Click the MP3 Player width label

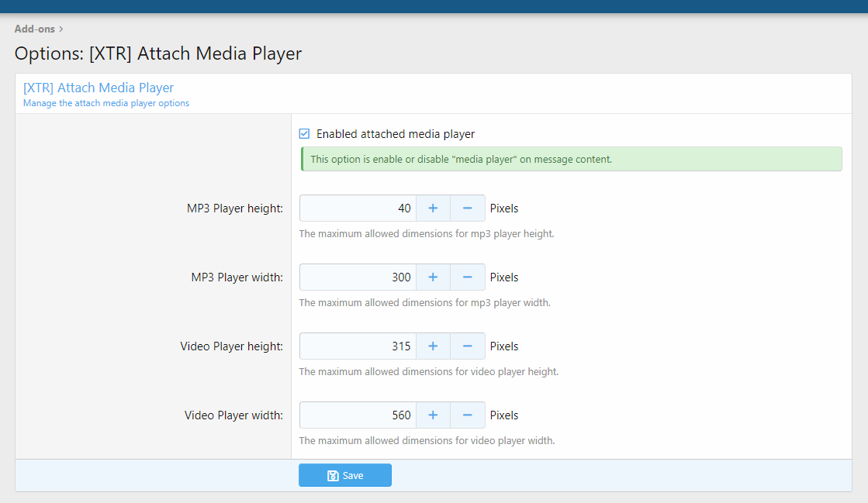tap(237, 277)
